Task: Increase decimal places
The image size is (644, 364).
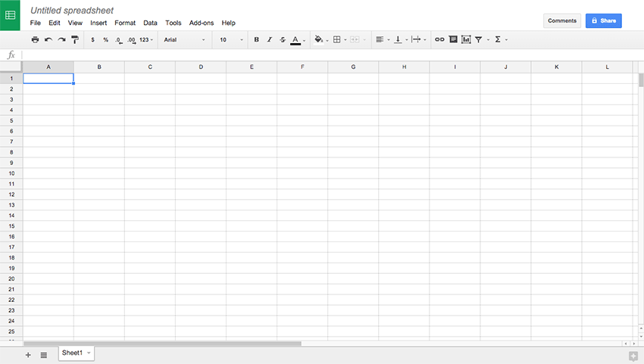Action: 131,40
